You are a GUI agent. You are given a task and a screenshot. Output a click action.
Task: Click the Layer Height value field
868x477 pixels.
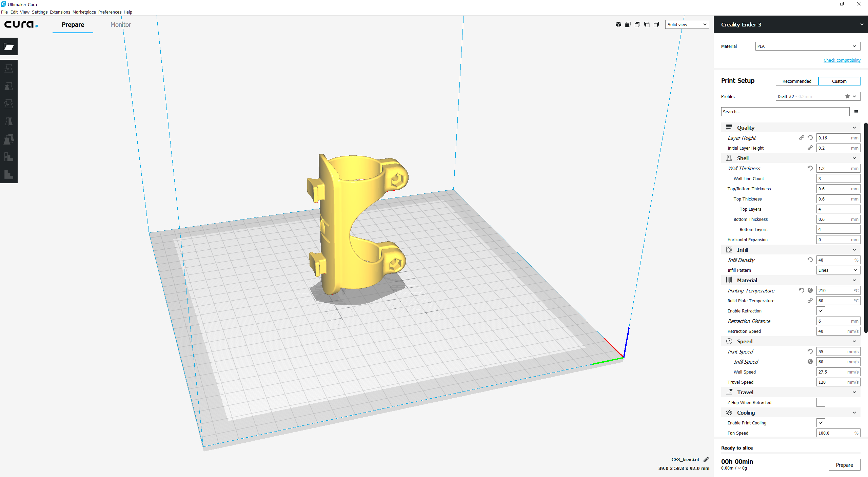pos(838,138)
